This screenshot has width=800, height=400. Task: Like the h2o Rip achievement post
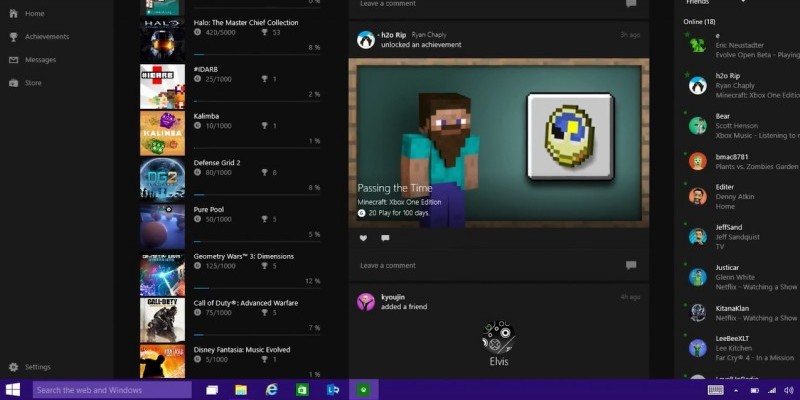363,238
